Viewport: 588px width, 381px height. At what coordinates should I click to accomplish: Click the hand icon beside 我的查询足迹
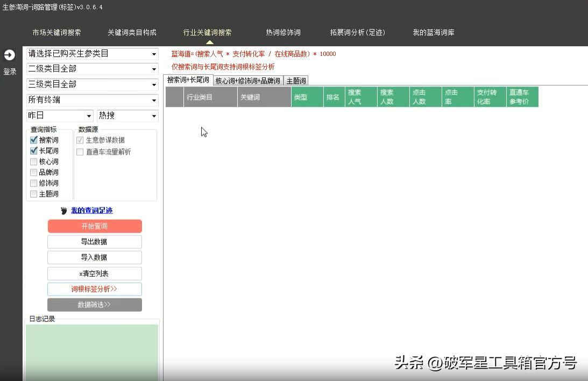63,211
